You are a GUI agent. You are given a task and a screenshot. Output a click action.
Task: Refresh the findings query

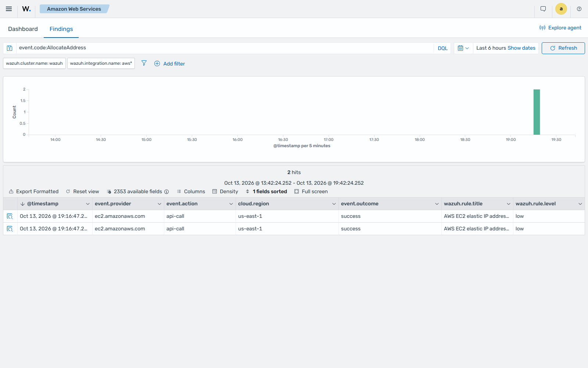pos(563,48)
